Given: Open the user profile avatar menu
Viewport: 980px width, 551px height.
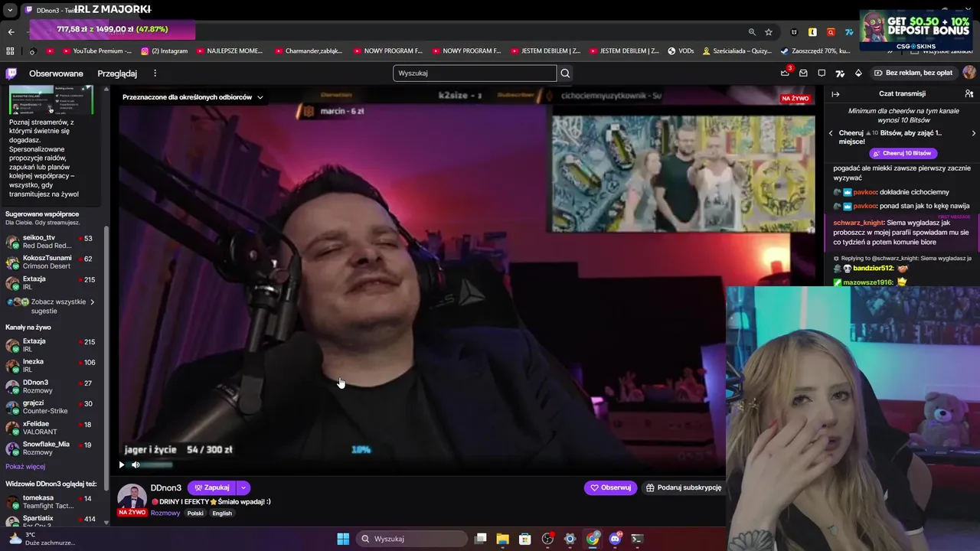Looking at the screenshot, I should (x=969, y=73).
